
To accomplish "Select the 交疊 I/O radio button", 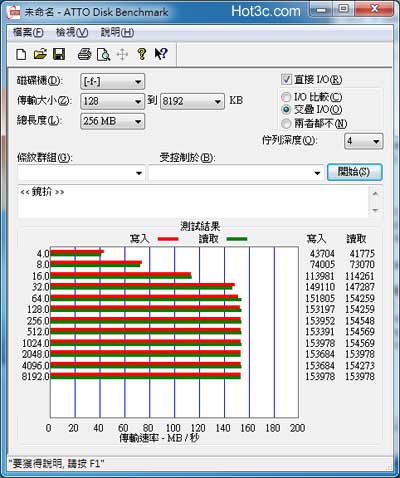I will 286,109.
